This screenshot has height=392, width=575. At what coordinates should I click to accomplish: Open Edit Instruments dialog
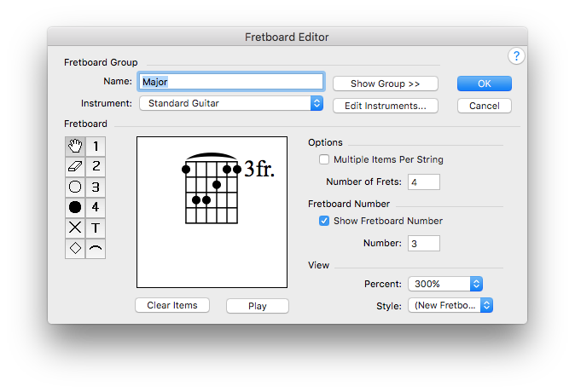[x=386, y=106]
